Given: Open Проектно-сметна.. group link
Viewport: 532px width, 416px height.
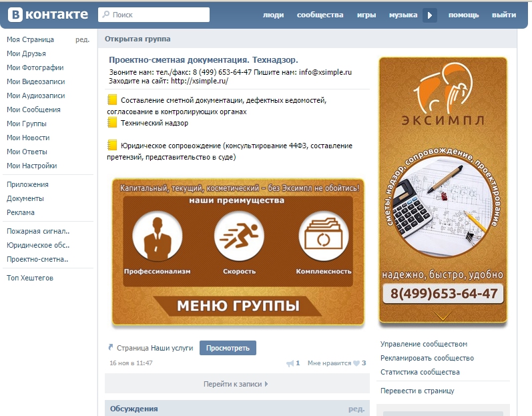Looking at the screenshot, I should click(37, 259).
